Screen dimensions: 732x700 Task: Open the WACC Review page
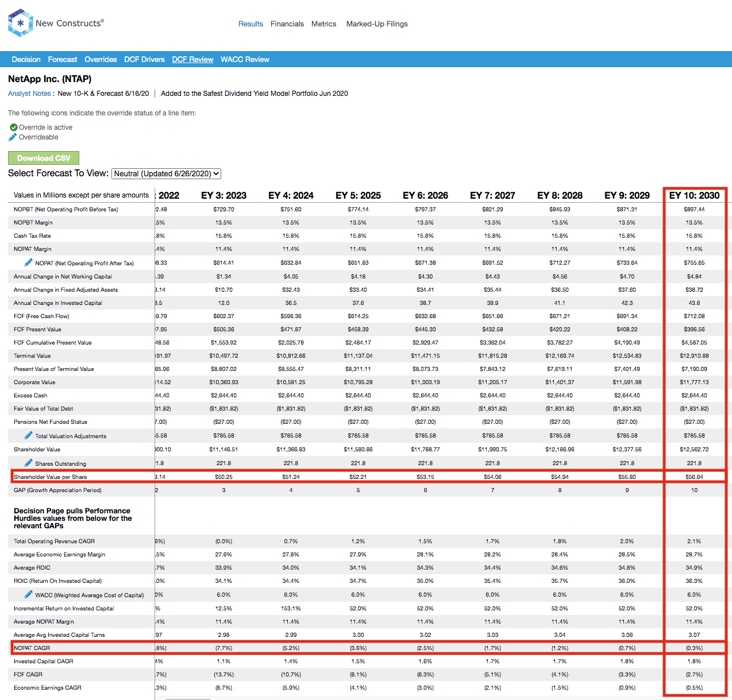(245, 60)
